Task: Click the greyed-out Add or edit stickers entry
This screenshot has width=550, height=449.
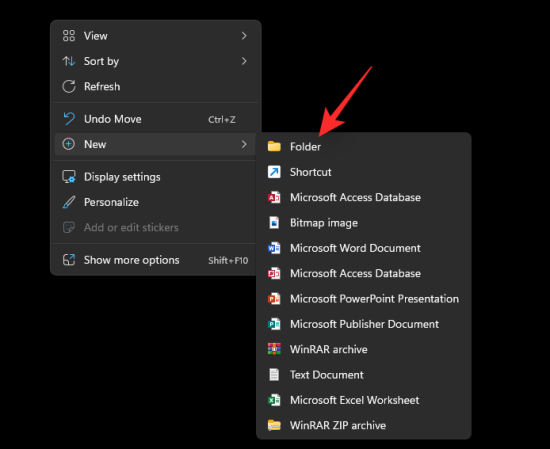Action: click(x=154, y=228)
